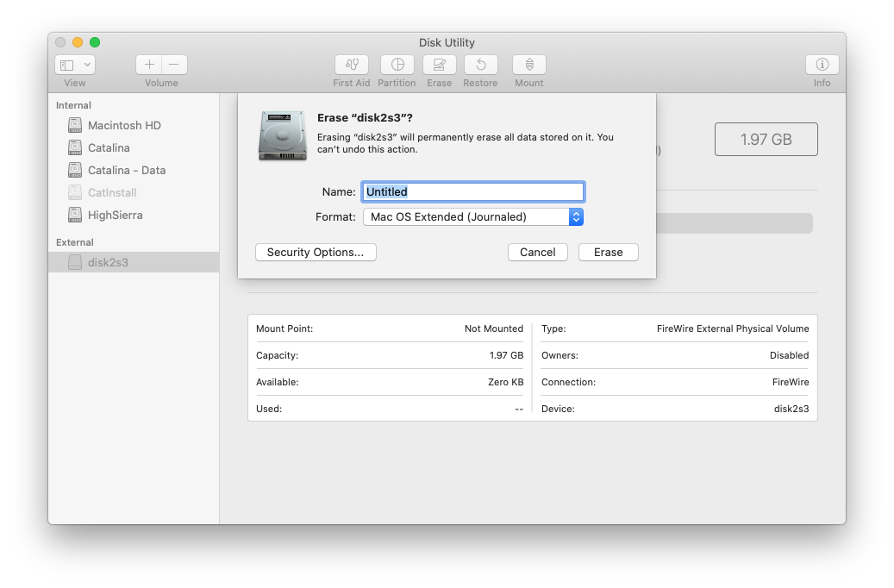894x588 pixels.
Task: Cancel the erase dialog
Action: [x=538, y=252]
